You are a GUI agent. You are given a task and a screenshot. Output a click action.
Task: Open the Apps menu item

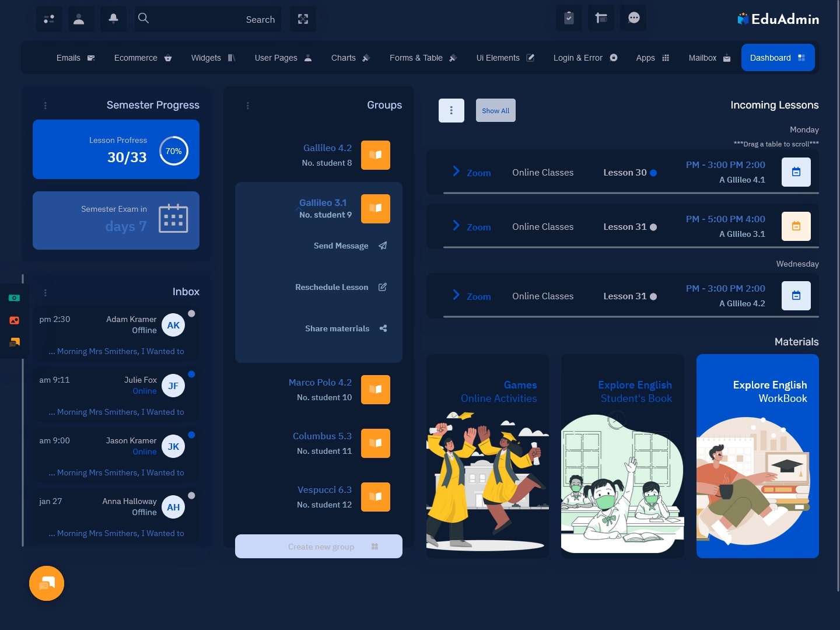[x=653, y=58]
